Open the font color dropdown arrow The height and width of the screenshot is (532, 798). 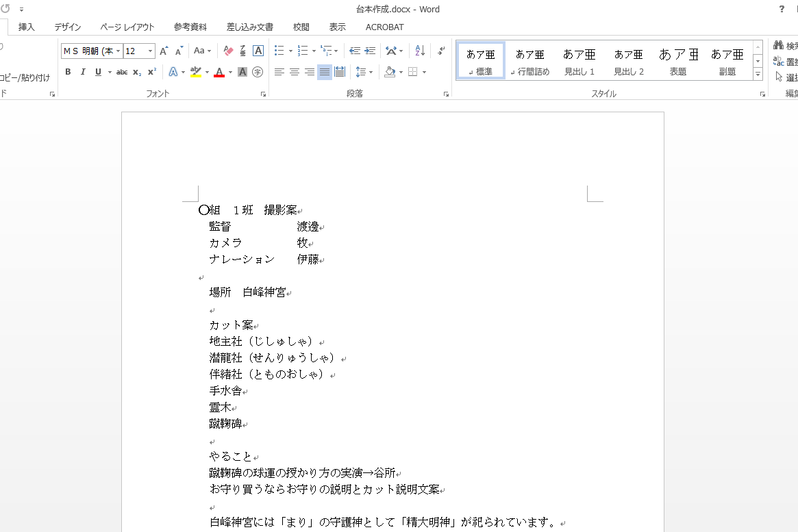pyautogui.click(x=231, y=72)
